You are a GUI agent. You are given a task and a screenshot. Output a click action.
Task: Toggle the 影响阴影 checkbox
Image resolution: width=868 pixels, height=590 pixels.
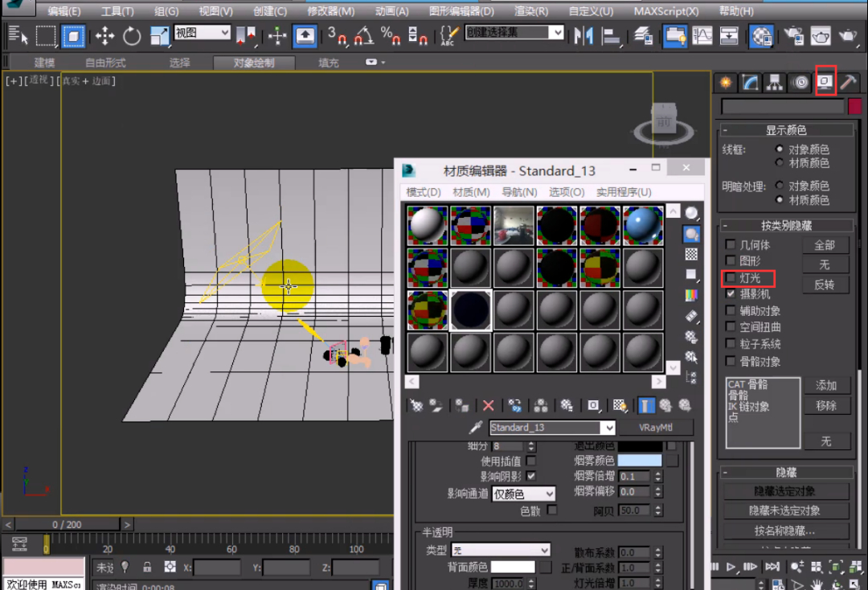coord(530,476)
